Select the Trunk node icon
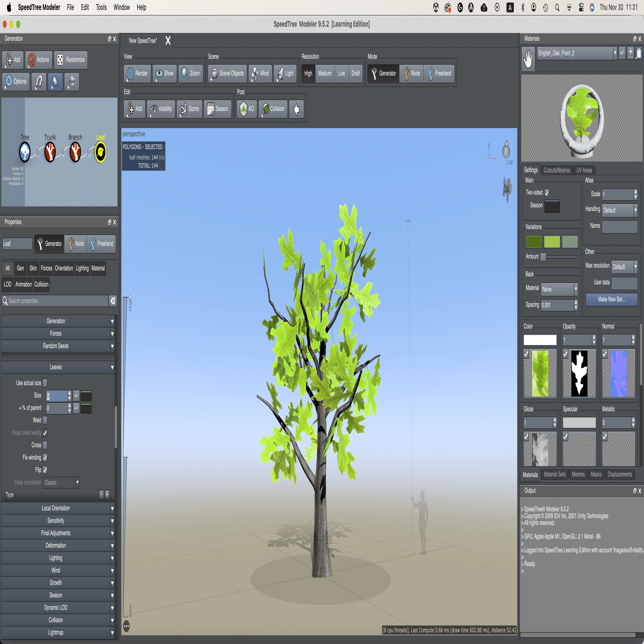 point(50,152)
